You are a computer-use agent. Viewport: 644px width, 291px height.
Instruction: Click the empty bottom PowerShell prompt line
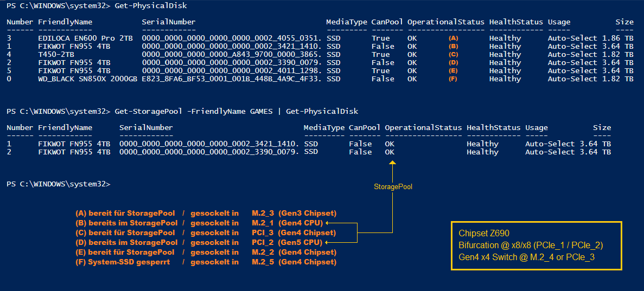[x=58, y=185]
